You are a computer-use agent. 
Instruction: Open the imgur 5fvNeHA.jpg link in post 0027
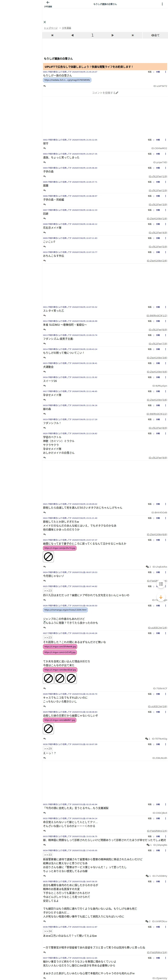point(60,647)
